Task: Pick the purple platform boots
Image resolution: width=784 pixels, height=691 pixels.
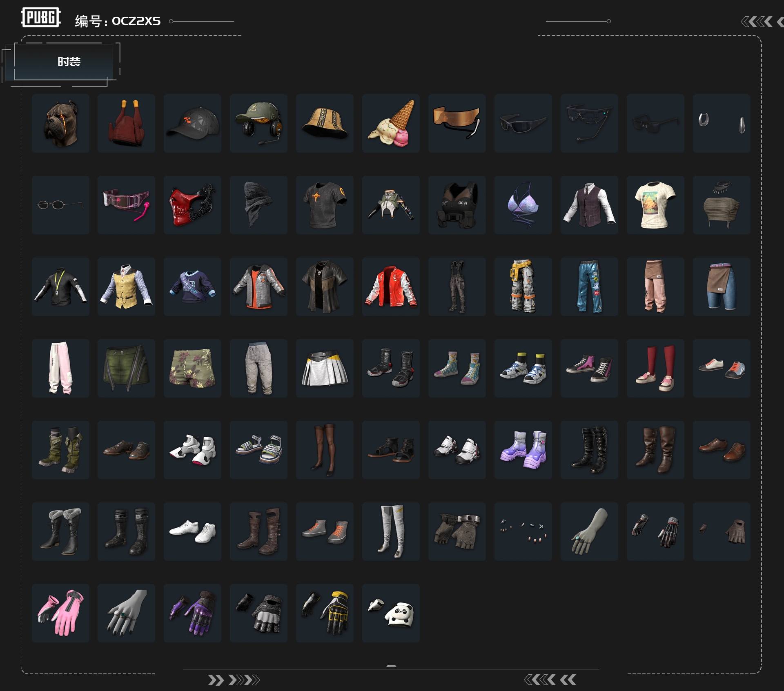Action: click(523, 450)
